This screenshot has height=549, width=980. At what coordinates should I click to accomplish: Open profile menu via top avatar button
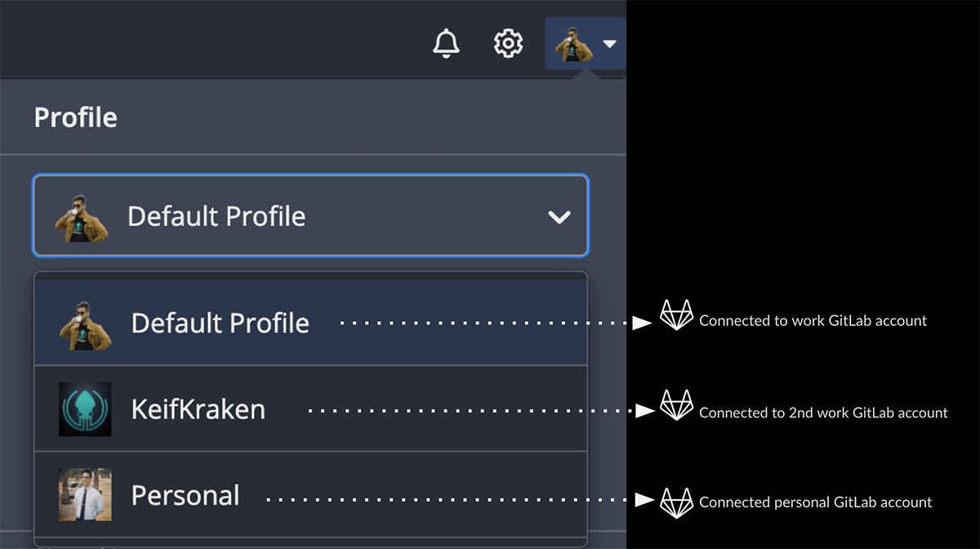click(585, 43)
